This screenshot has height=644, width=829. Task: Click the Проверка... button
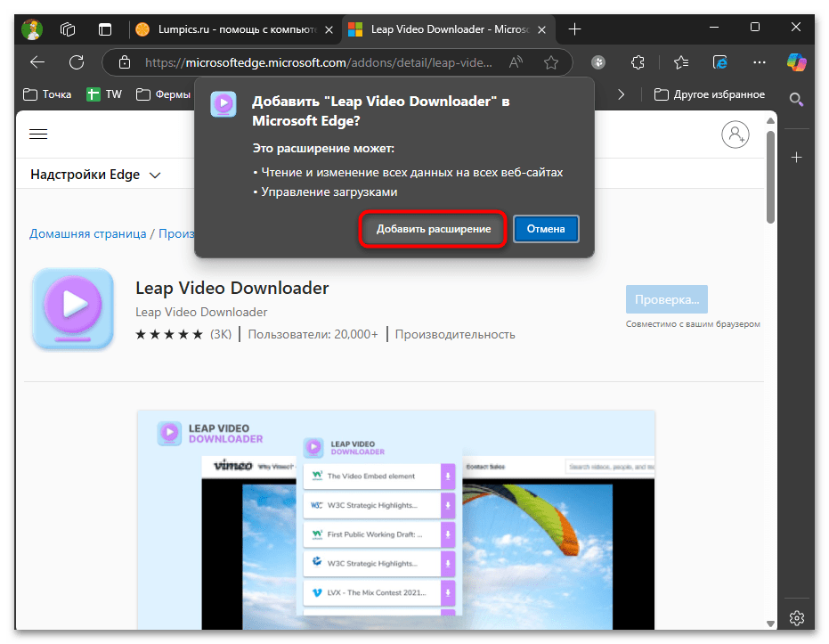pyautogui.click(x=667, y=299)
